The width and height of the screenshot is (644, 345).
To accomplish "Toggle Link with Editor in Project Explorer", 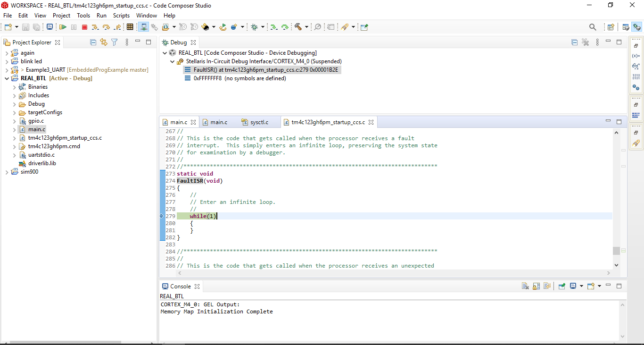I will pos(104,42).
